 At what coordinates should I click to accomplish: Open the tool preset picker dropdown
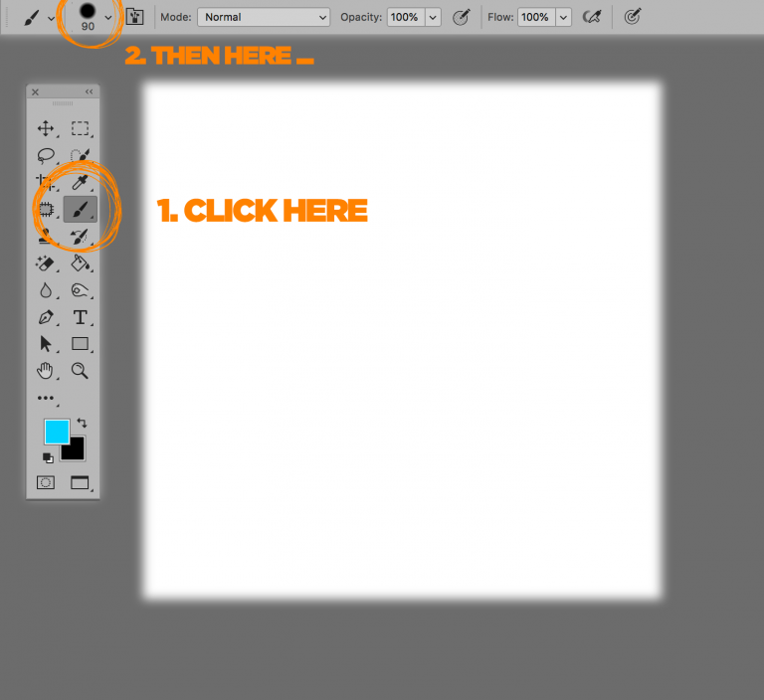coord(51,19)
